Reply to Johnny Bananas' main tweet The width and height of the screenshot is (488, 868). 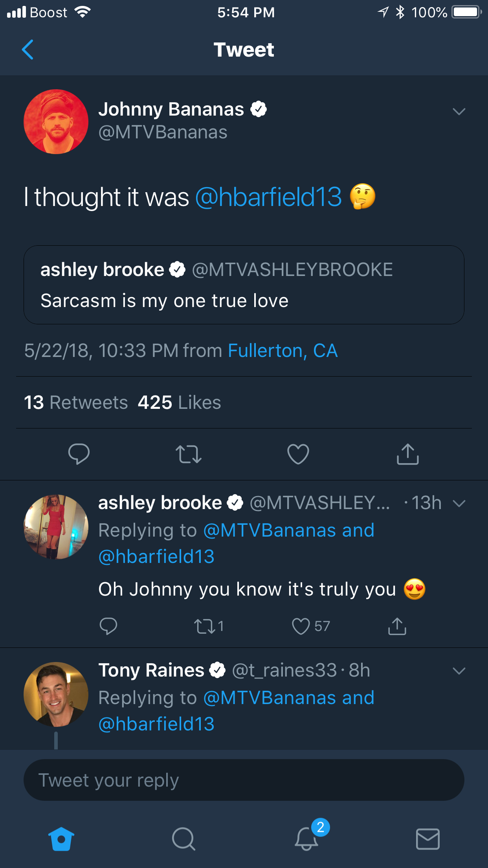(x=79, y=454)
